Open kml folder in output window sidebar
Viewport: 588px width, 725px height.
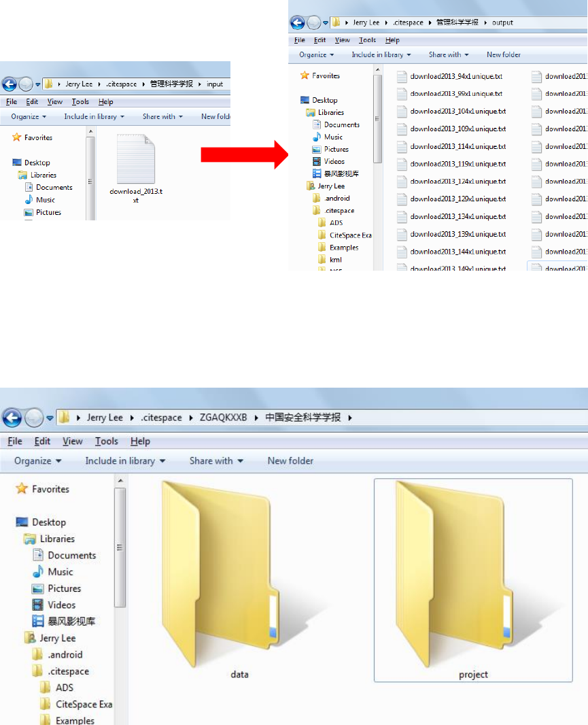click(336, 260)
